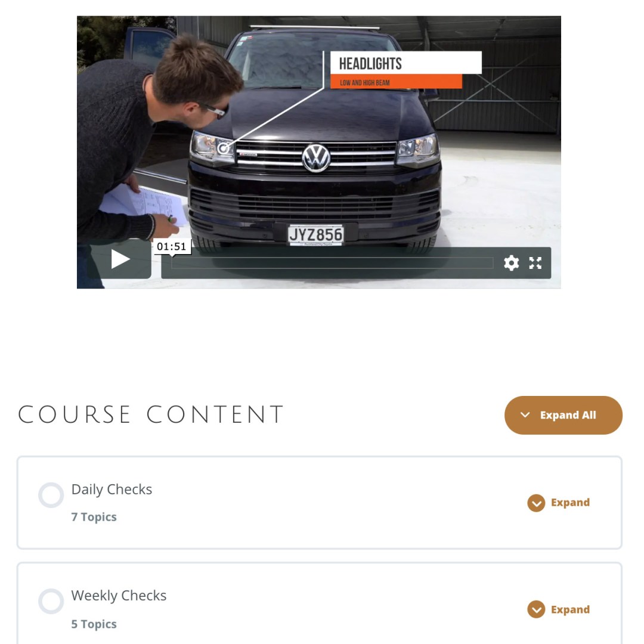Click the Headlights caption overlay
This screenshot has width=644, height=644.
(406, 70)
